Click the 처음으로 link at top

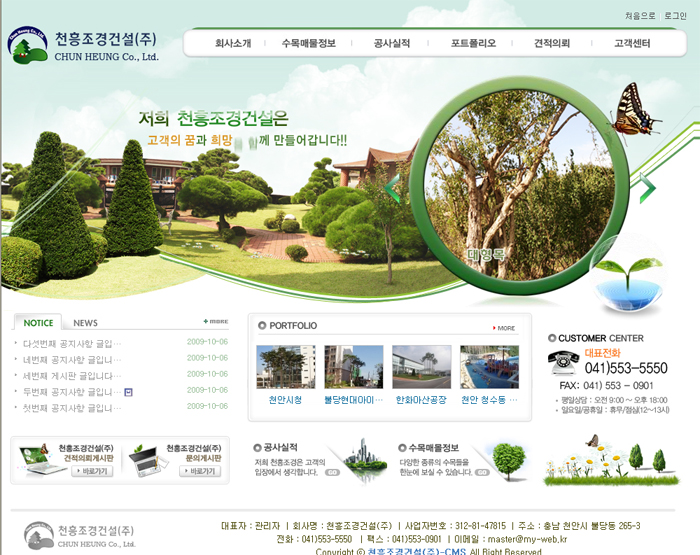point(640,16)
